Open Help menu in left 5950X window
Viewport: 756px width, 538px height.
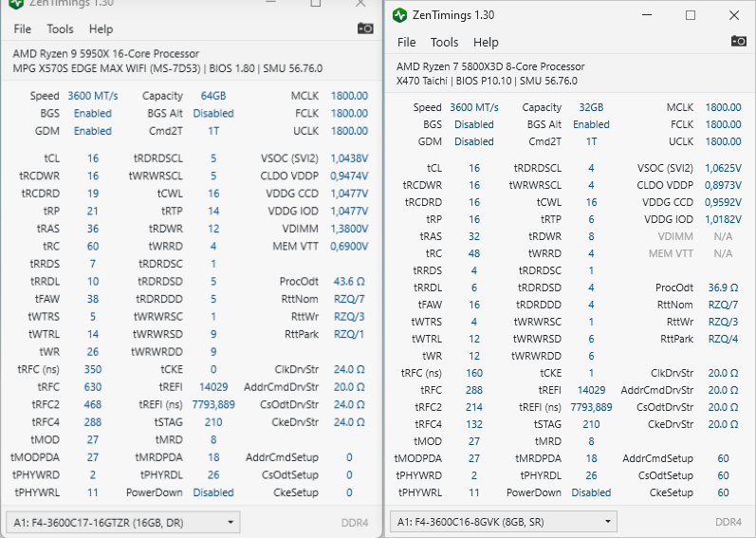click(x=101, y=28)
